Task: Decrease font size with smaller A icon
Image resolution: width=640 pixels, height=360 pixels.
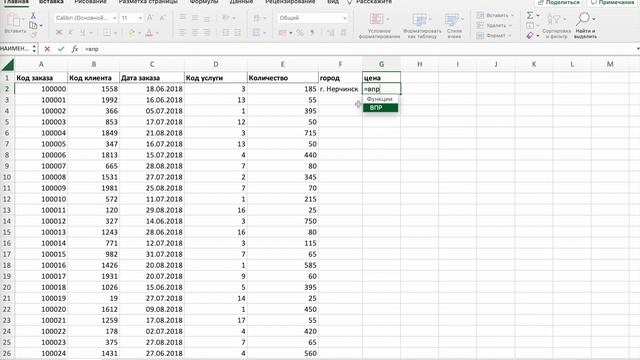Action: (x=162, y=18)
